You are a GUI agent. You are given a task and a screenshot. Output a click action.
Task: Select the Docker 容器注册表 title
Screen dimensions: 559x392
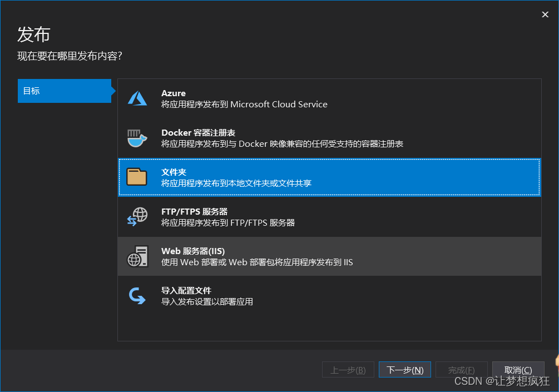pyautogui.click(x=198, y=132)
